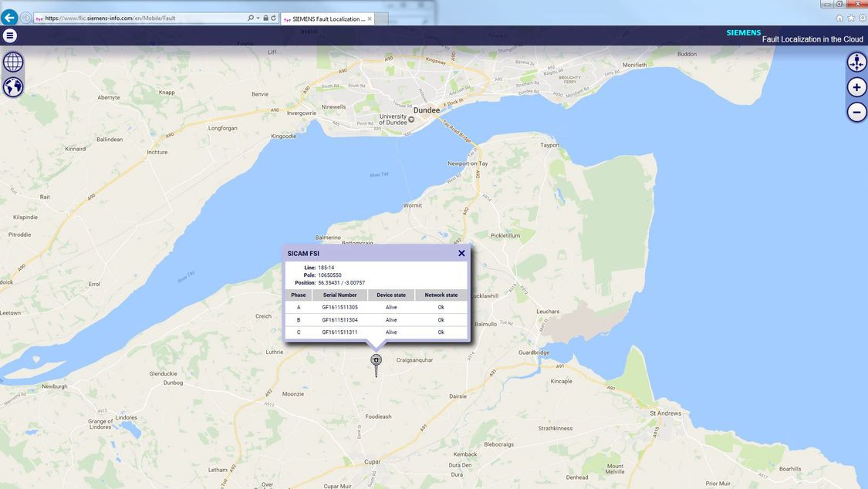
Task: Click 'Alive' device state for phase A
Action: point(391,308)
